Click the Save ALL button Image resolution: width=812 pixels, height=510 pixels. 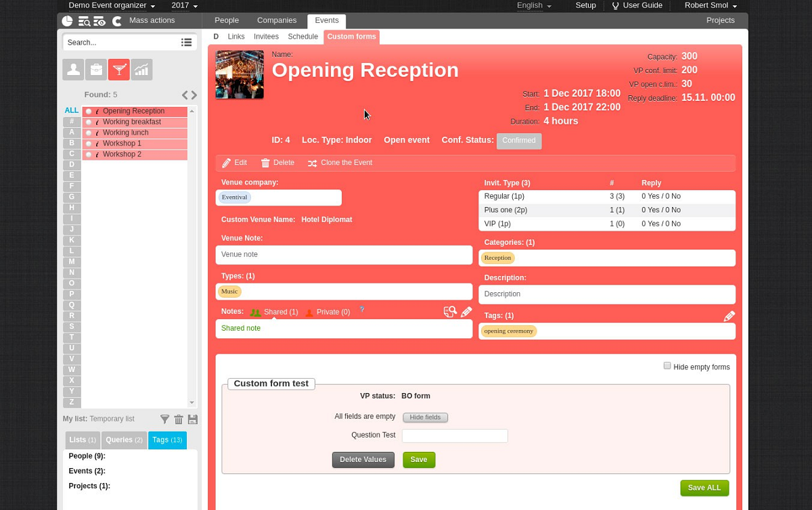point(704,488)
